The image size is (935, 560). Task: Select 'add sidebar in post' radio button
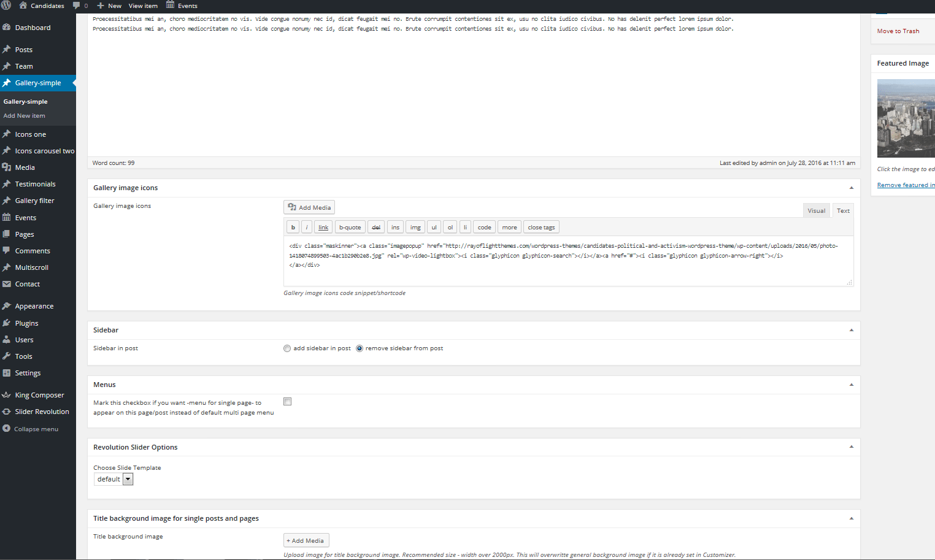coord(287,348)
